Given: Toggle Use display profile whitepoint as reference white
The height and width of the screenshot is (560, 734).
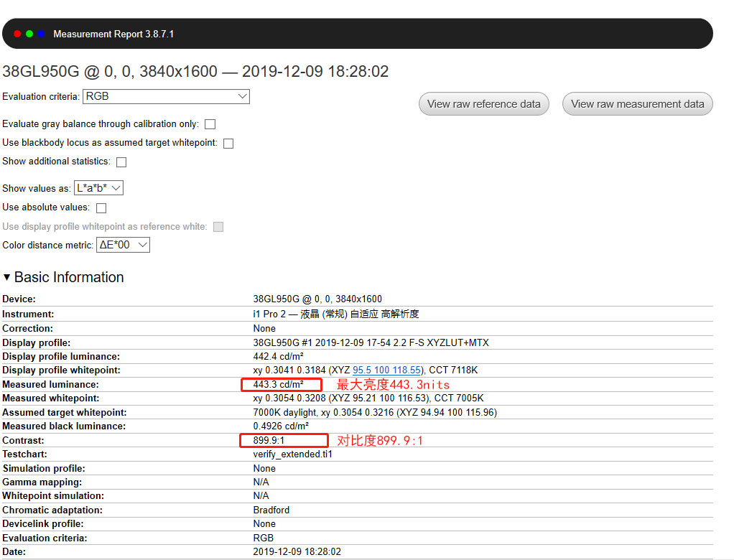Looking at the screenshot, I should (x=218, y=227).
